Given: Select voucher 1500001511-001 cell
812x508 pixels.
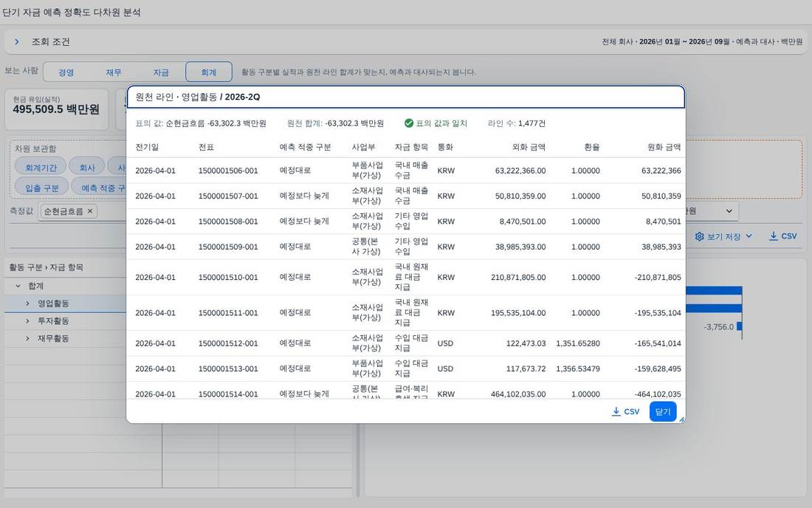Looking at the screenshot, I should (x=228, y=313).
